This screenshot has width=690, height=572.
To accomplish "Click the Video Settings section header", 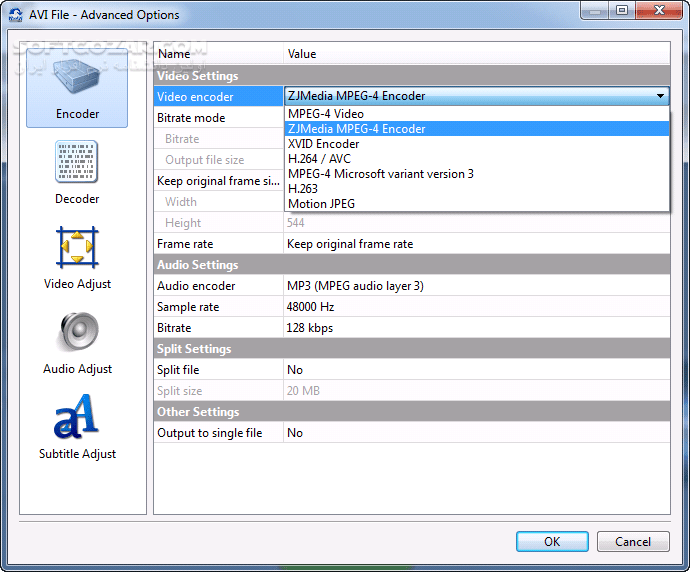I will coord(412,76).
